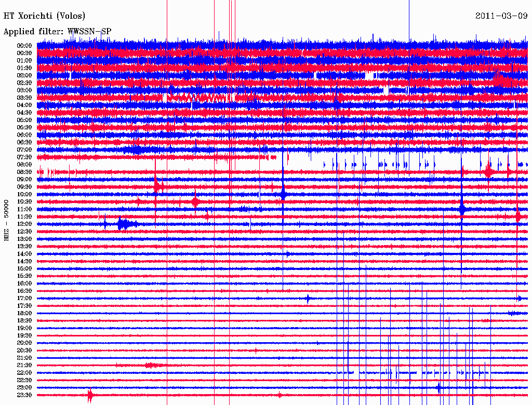Image resolution: width=532 pixels, height=405 pixels.
Task: Select the 15:00 time label
Action: [x=24, y=268]
